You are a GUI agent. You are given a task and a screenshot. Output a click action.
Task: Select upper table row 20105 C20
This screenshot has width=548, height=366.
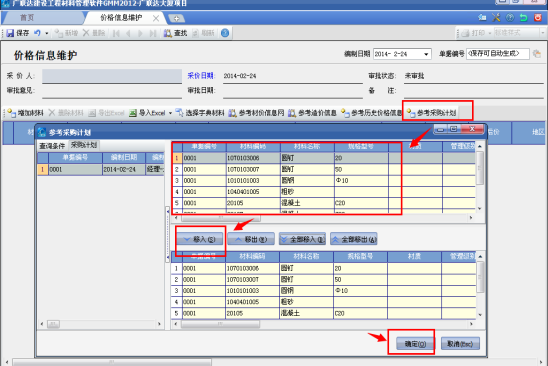pos(324,203)
